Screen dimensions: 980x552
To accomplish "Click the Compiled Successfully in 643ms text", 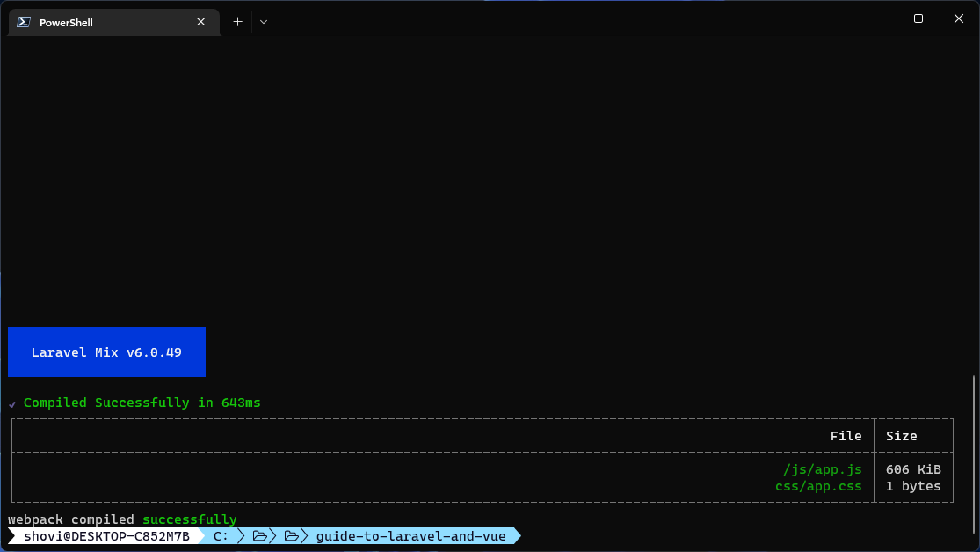I will [142, 403].
